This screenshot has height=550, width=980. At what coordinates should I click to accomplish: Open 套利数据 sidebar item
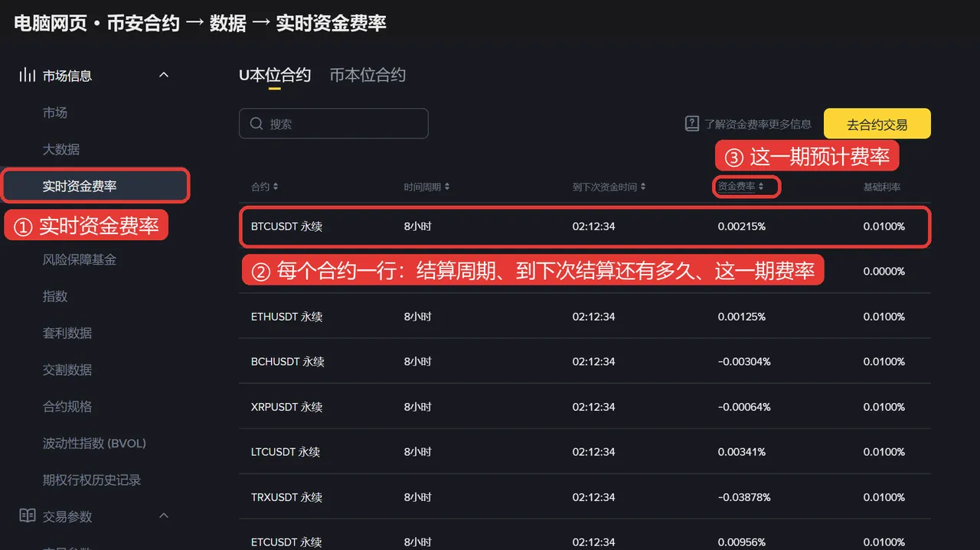[x=67, y=333]
